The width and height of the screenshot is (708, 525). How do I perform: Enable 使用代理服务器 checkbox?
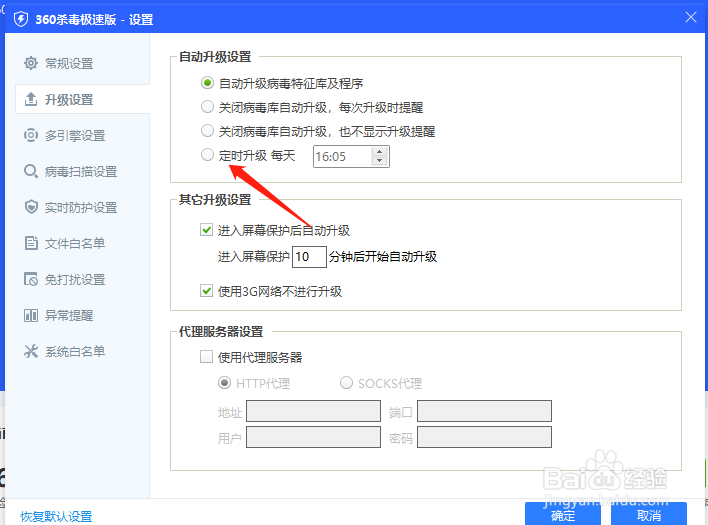206,357
